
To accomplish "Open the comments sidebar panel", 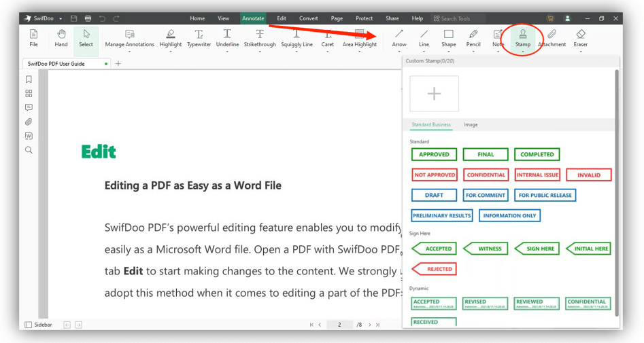I will pos(29,107).
